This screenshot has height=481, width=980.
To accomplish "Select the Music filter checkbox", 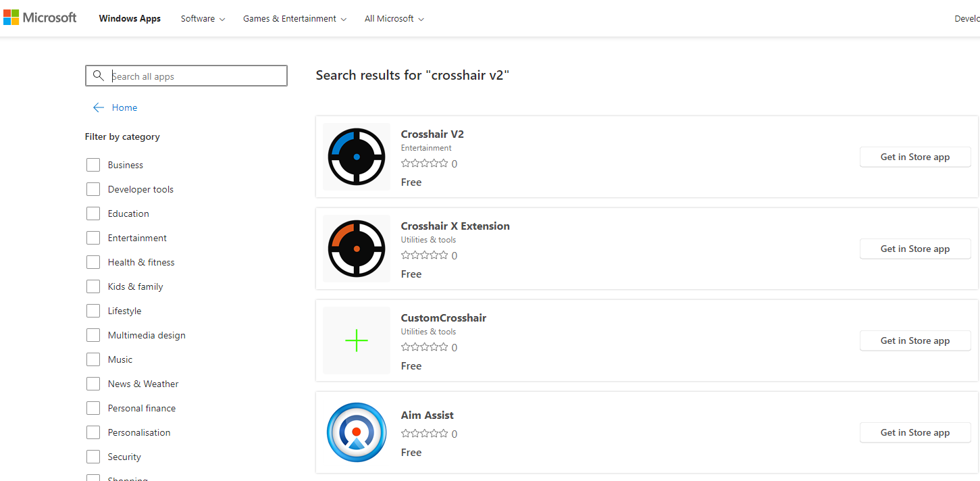I will point(93,359).
